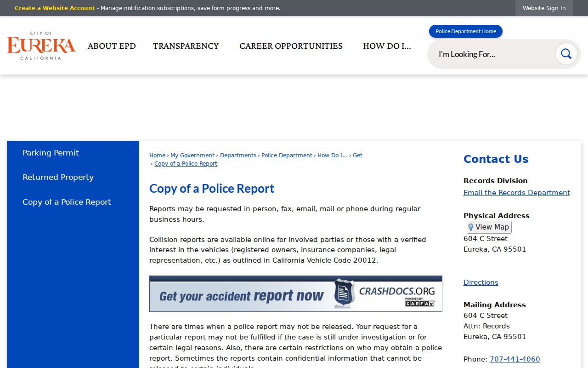Click the Contact Us heading

[496, 159]
